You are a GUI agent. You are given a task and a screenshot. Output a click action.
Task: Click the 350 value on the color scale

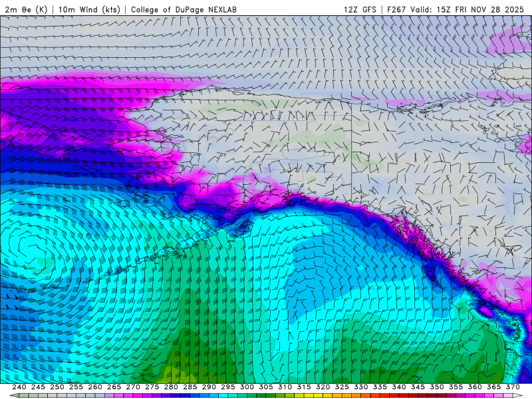[437, 387]
